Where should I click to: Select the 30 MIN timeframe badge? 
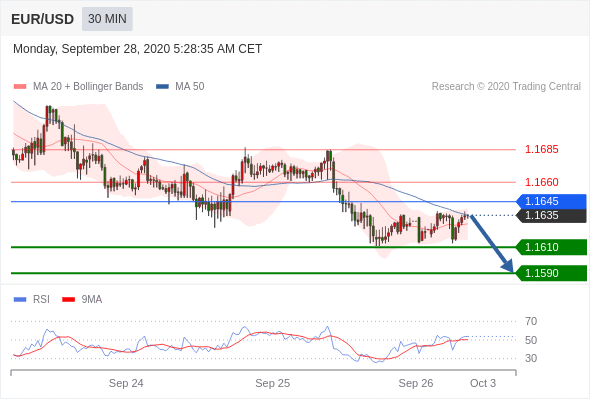coord(107,19)
